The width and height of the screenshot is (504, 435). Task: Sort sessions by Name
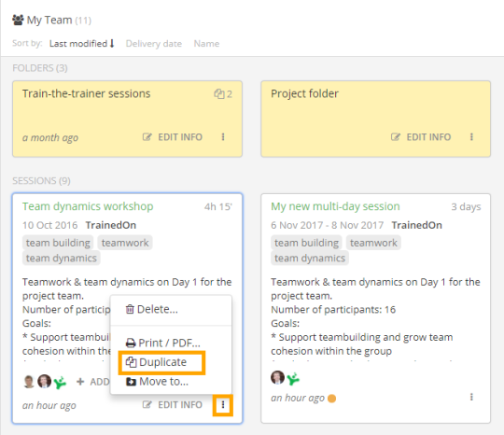tap(206, 43)
